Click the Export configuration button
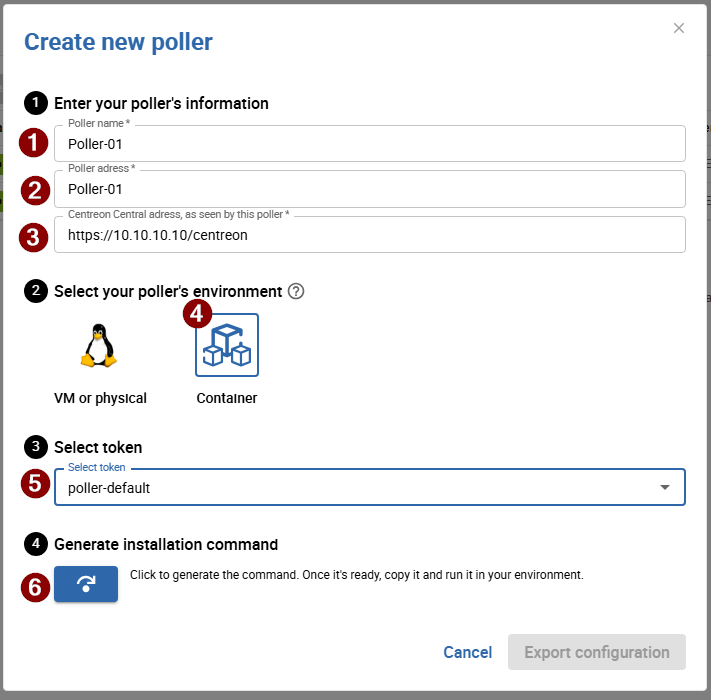Viewport: 711px width, 700px height. pos(597,652)
